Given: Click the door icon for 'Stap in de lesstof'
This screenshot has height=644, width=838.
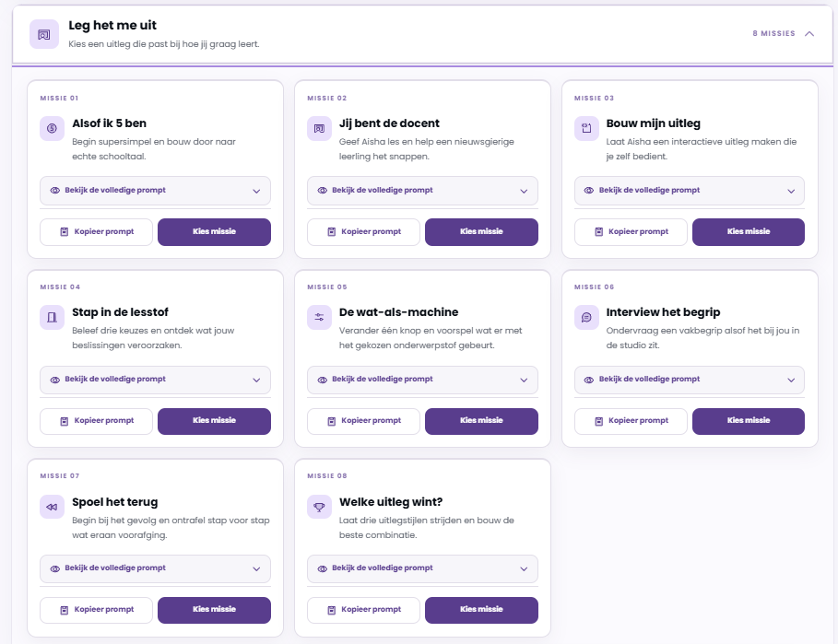Looking at the screenshot, I should point(52,318).
